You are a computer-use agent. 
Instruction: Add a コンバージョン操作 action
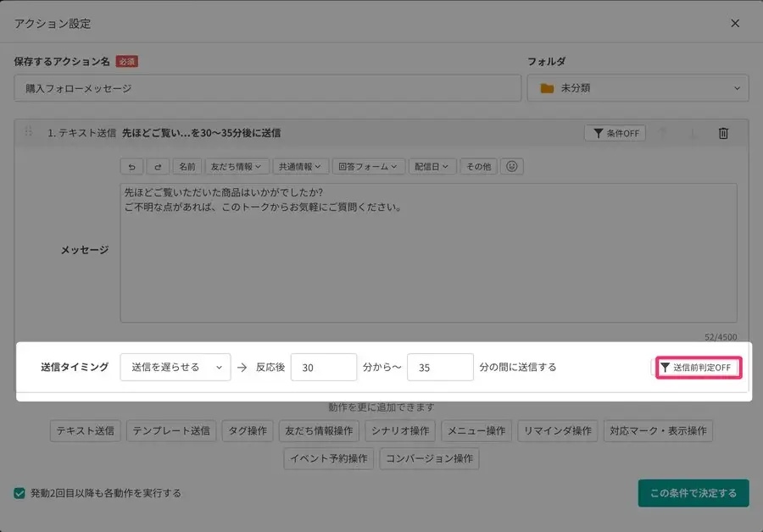point(429,458)
